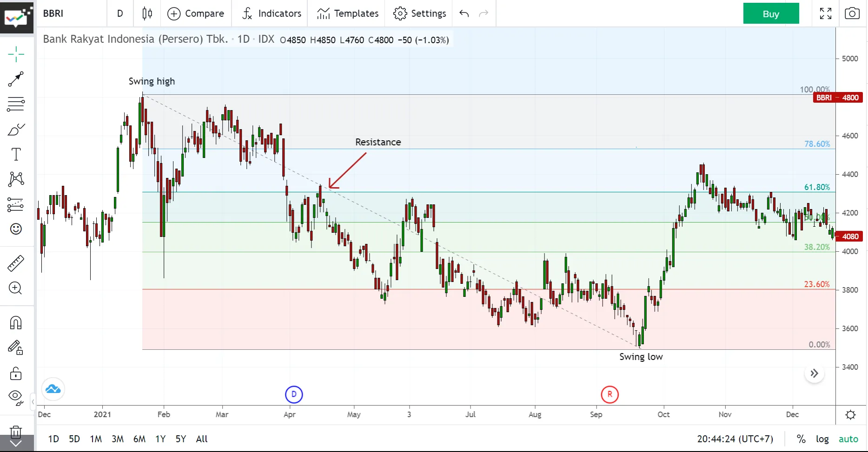Open the Indicators menu
This screenshot has width=868, height=452.
tap(272, 13)
